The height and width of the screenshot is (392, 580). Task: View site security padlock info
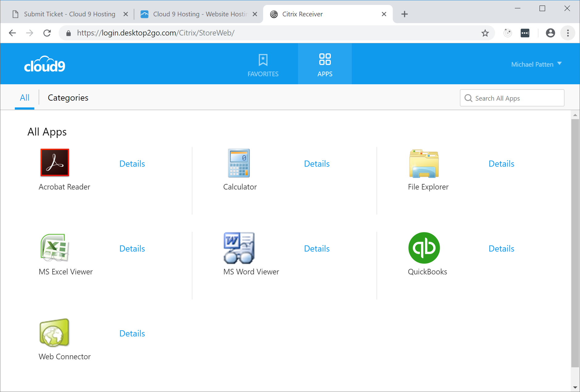pos(69,33)
